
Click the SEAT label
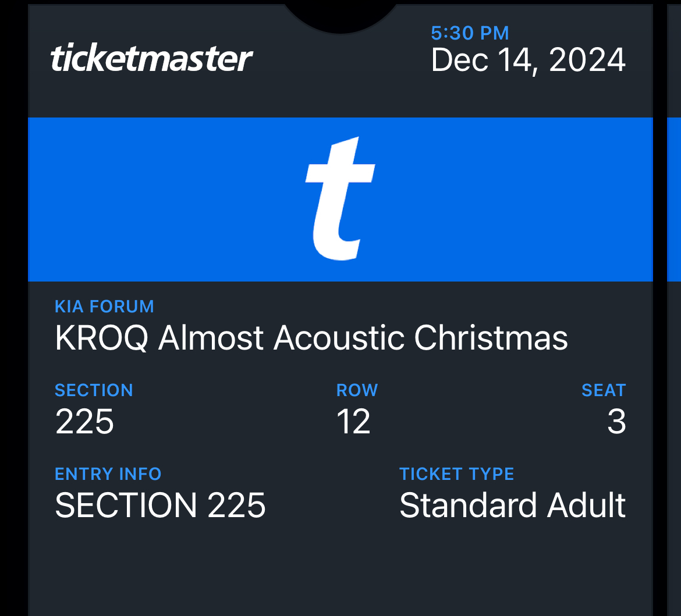[x=604, y=390]
